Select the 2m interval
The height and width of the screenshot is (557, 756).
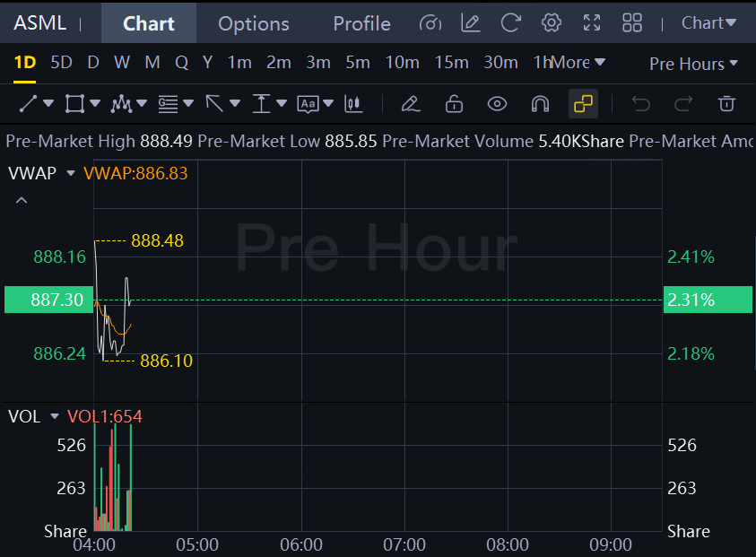(279, 62)
